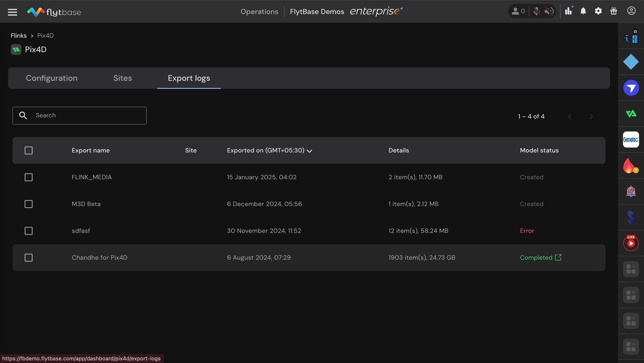Click the 15 January 2025, 04:02 date
The image size is (644, 363).
[262, 177]
